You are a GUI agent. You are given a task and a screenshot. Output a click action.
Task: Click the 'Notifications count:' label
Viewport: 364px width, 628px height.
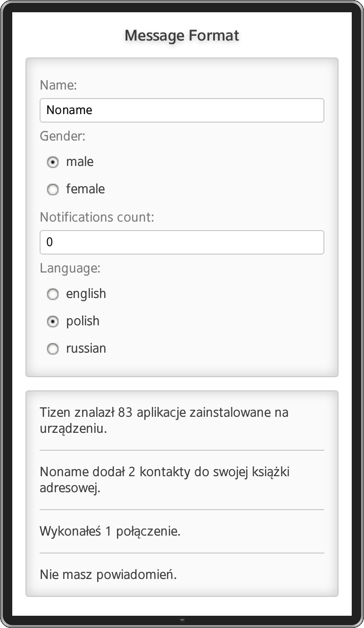pyautogui.click(x=97, y=217)
